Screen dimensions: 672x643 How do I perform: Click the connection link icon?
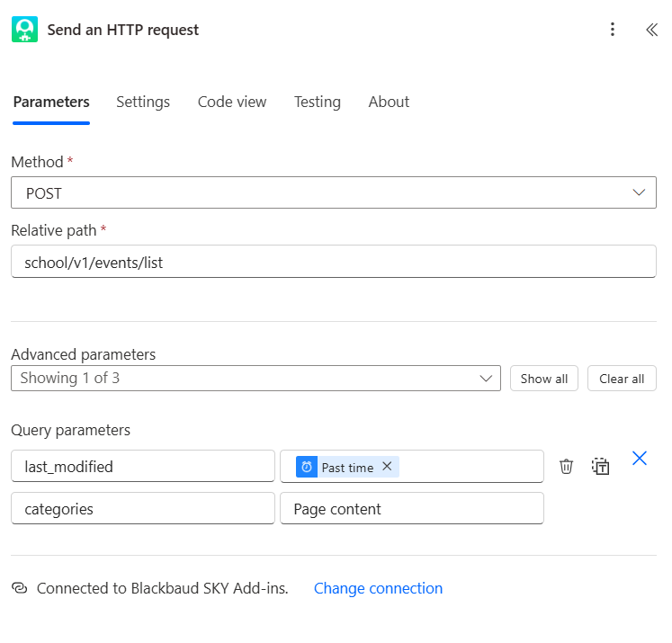[x=19, y=588]
